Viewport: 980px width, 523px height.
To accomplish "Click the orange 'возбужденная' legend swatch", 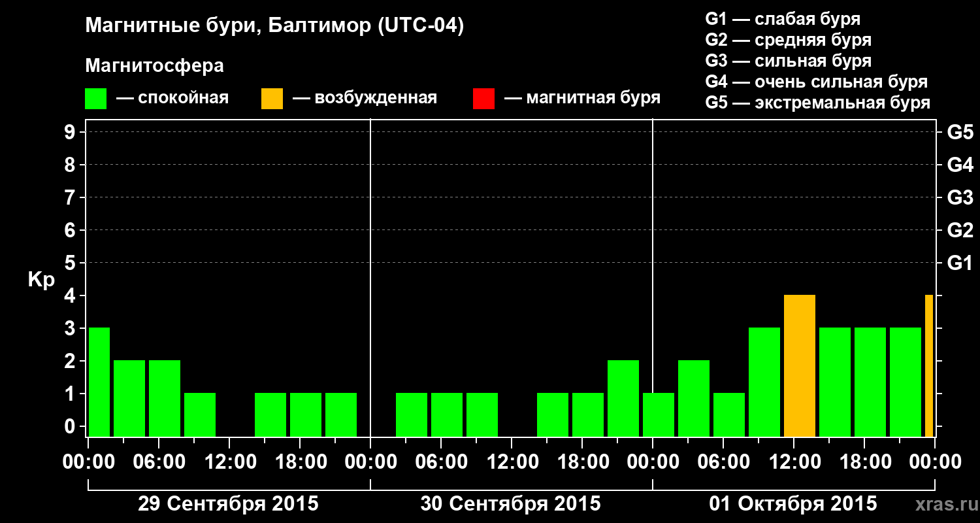I will pos(272,99).
